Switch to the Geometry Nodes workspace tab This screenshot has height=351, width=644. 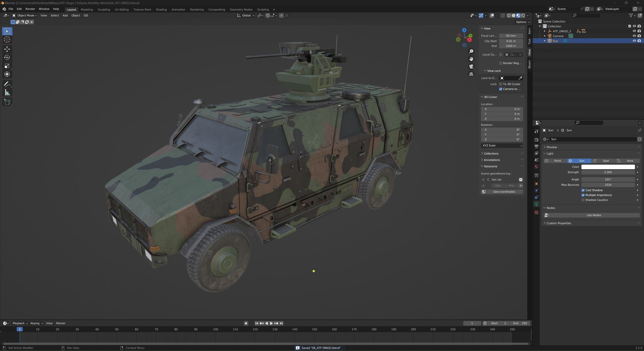[x=241, y=9]
